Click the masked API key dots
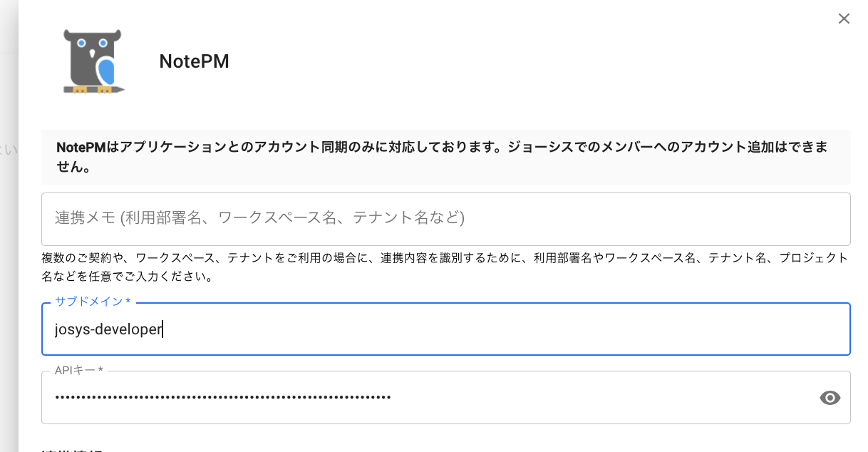Screen dimensions: 868x452 pyautogui.click(x=222, y=397)
